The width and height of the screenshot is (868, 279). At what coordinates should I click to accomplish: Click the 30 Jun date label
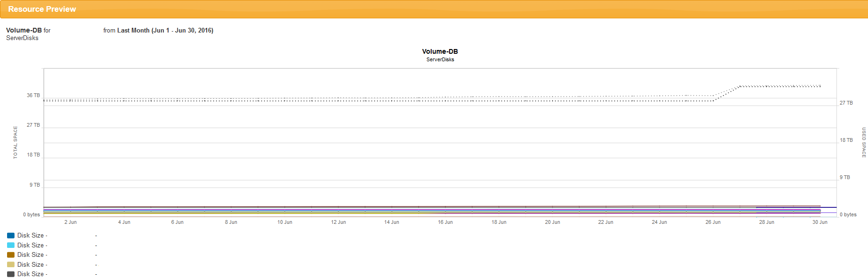[820, 222]
